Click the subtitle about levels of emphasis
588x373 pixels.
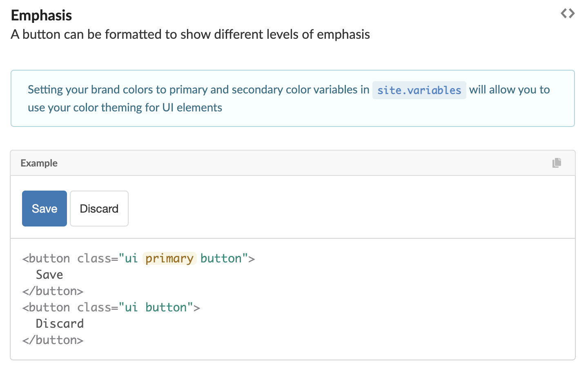tap(190, 34)
